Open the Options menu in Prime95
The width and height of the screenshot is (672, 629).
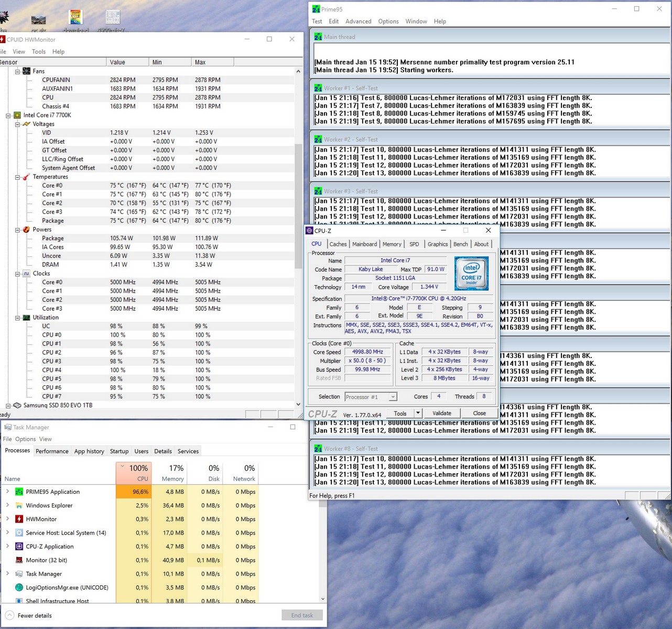pyautogui.click(x=388, y=21)
